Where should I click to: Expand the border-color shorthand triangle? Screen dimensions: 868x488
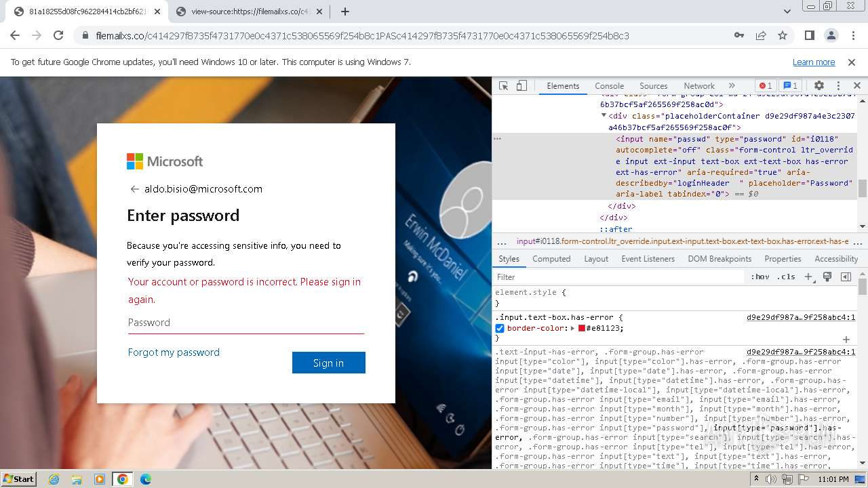click(572, 328)
